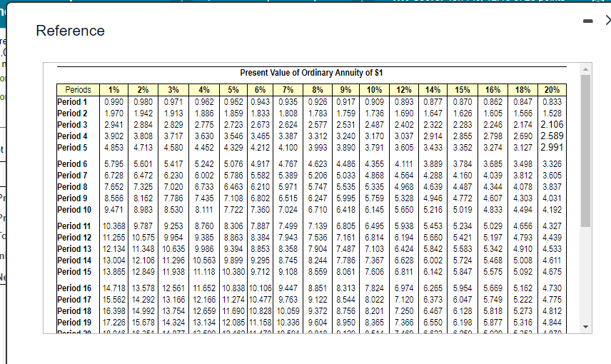The height and width of the screenshot is (364, 611).
Task: Click value 4.039 for Period 7 at 16%
Action: (x=493, y=175)
